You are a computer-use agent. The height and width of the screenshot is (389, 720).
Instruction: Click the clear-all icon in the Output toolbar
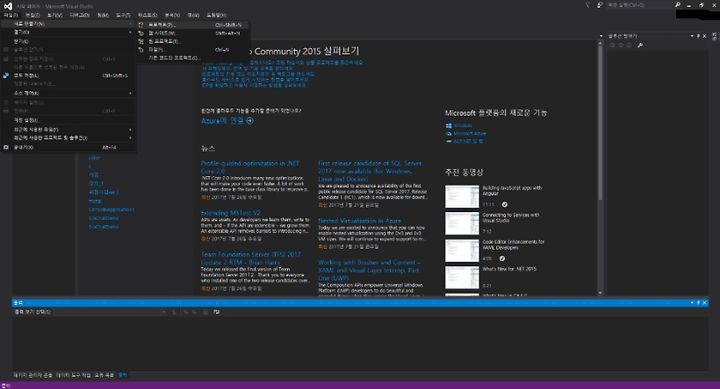[x=205, y=312]
